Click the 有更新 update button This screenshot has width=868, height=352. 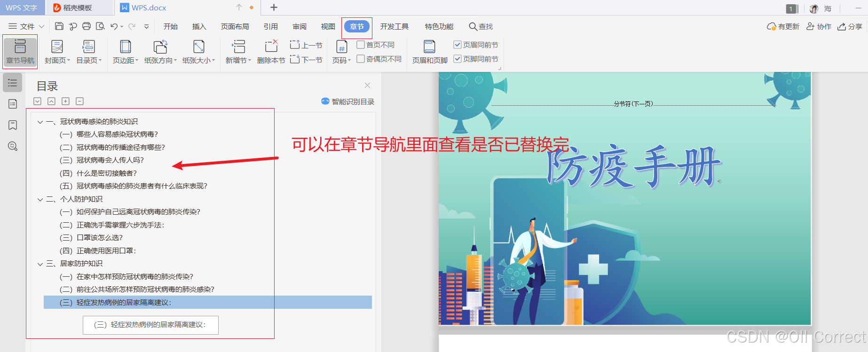pyautogui.click(x=783, y=26)
